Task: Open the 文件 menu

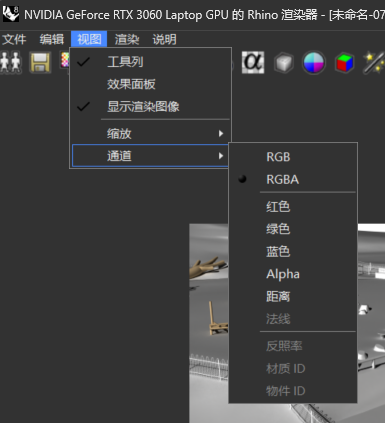Action: point(14,39)
